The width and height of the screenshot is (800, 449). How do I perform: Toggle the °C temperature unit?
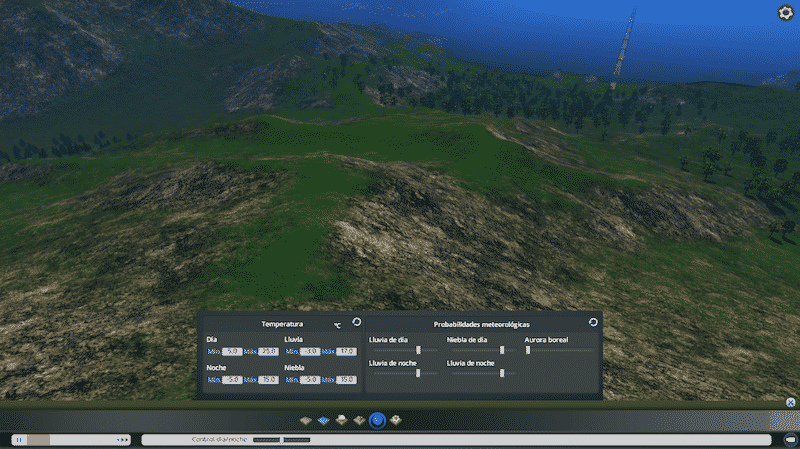[338, 325]
